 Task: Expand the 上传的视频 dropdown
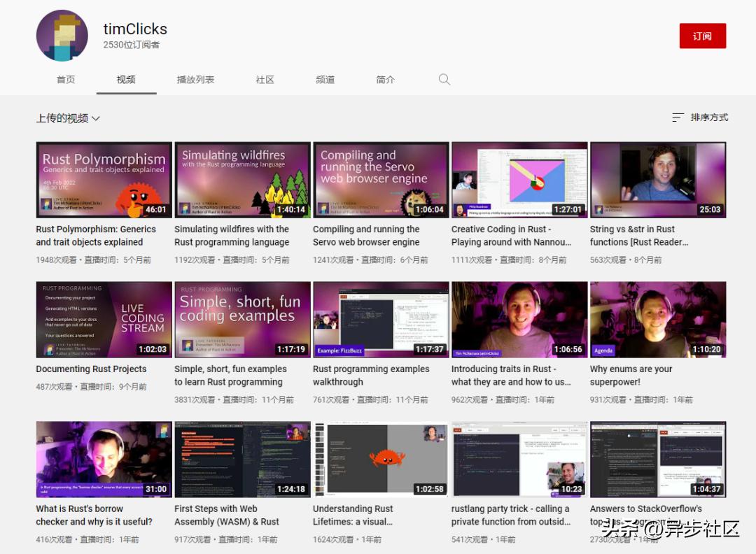[x=68, y=119]
